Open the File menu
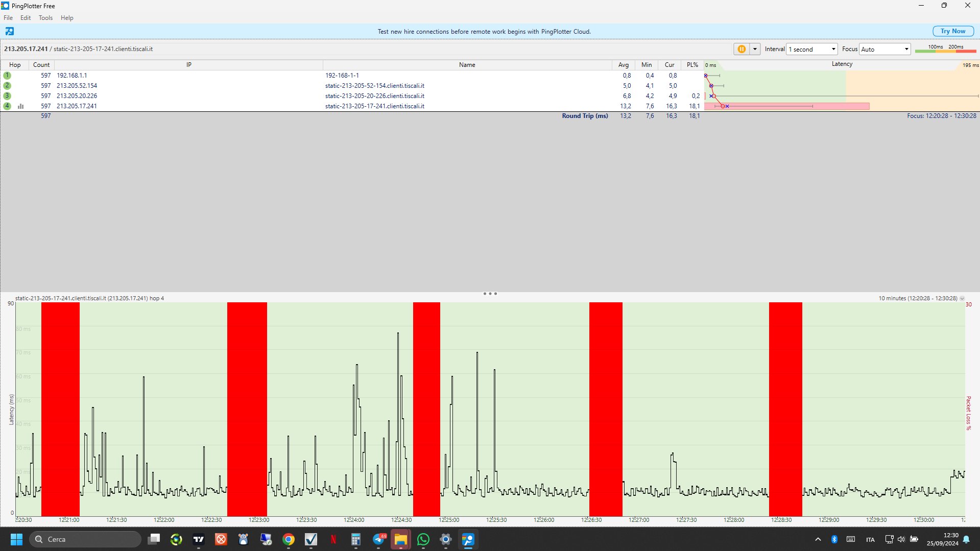980x551 pixels. click(8, 18)
